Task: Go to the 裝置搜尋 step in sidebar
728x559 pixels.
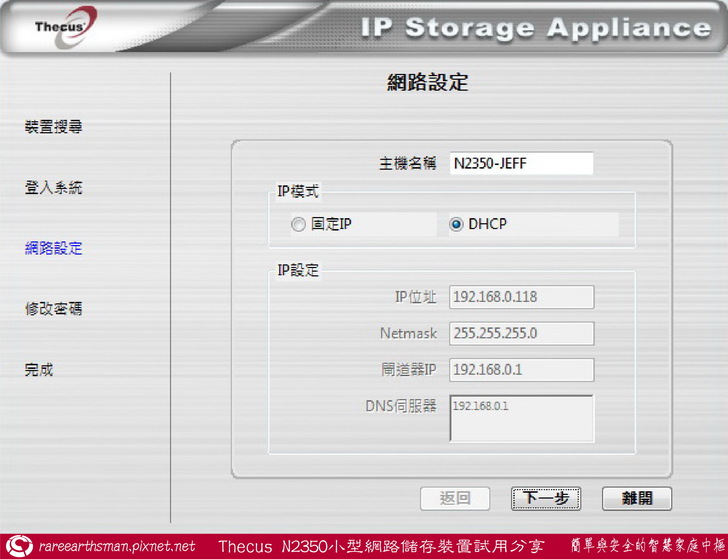Action: (x=53, y=127)
